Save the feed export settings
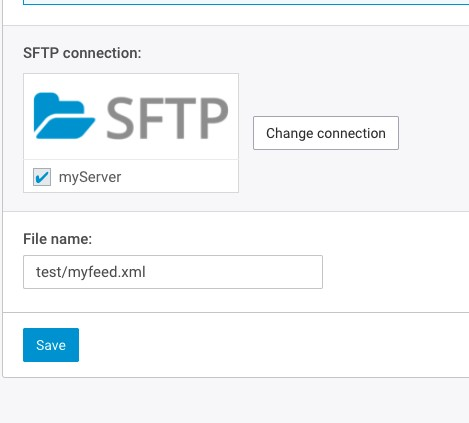This screenshot has width=469, height=423. point(51,345)
